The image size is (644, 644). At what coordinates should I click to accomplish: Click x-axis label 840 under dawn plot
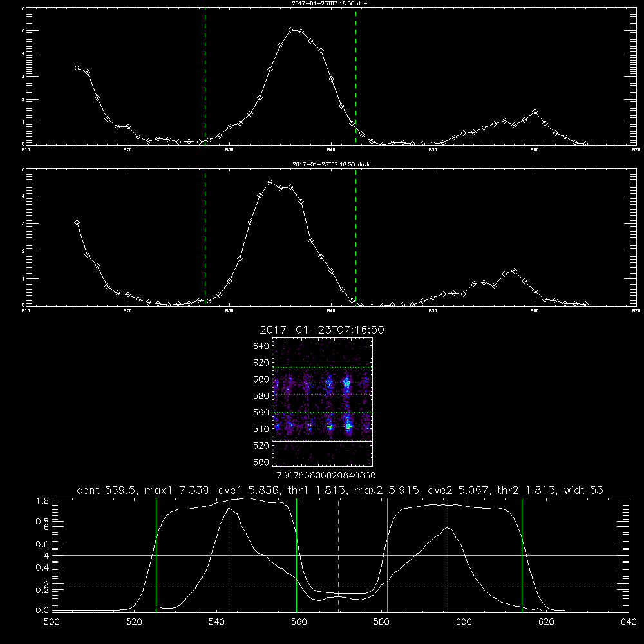332,150
